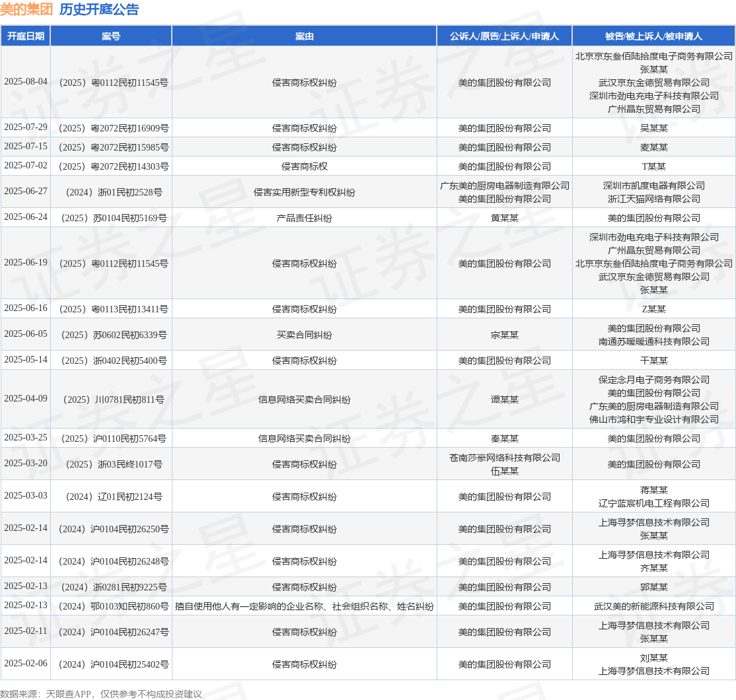Click defendant Z某某

(x=654, y=309)
